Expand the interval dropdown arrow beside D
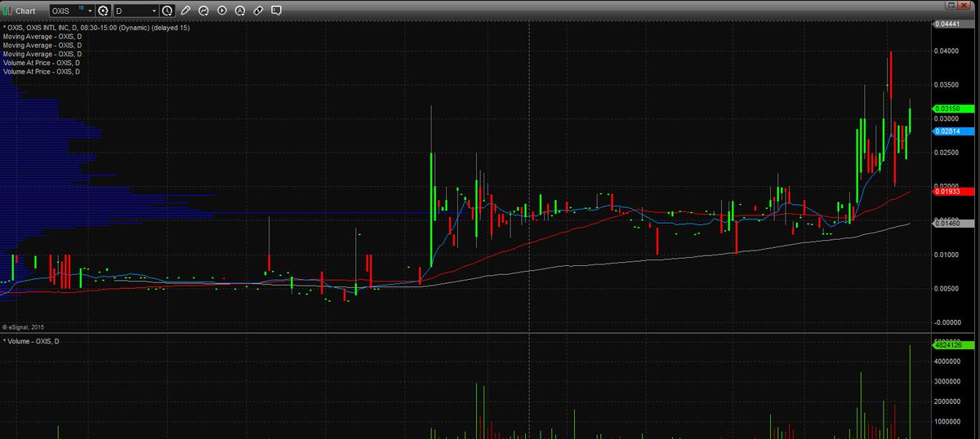980x439 pixels. tap(155, 11)
